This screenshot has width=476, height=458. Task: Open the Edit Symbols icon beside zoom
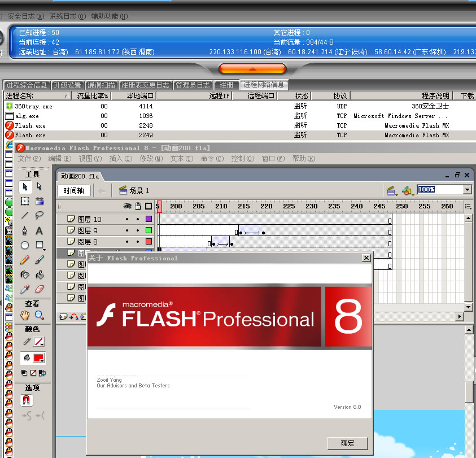[407, 191]
